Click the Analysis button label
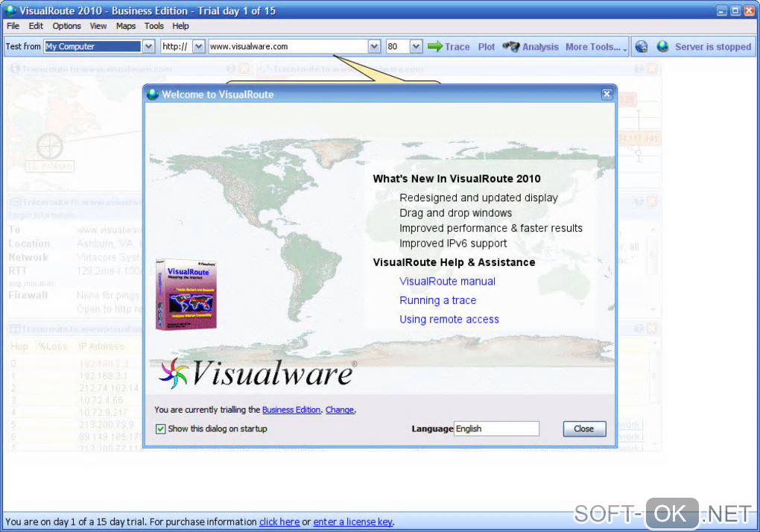Image resolution: width=760 pixels, height=532 pixels. coord(540,47)
